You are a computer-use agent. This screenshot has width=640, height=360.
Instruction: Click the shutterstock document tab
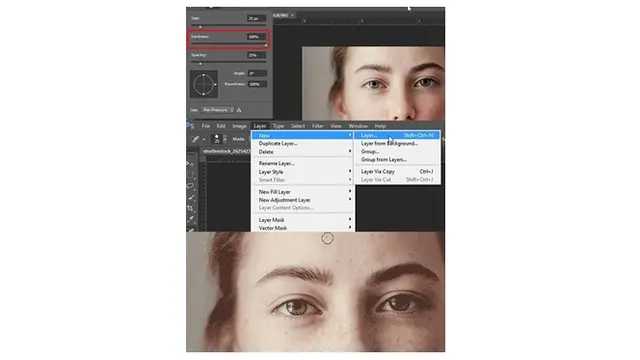[226, 151]
